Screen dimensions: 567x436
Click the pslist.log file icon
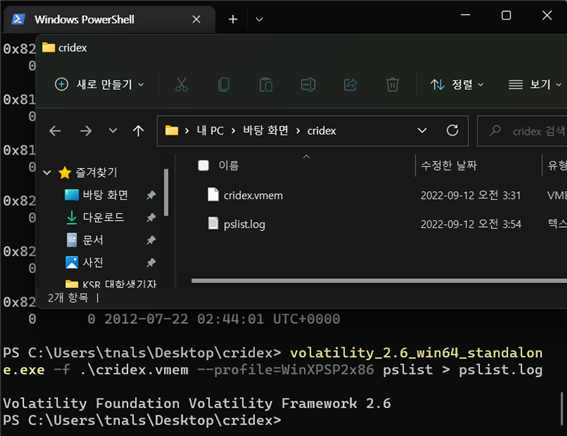pos(213,223)
